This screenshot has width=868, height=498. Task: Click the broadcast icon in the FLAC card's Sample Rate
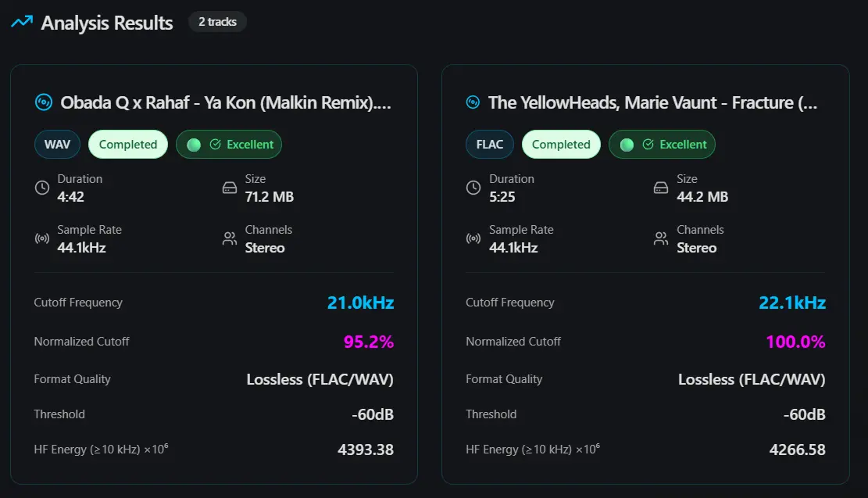pyautogui.click(x=473, y=238)
